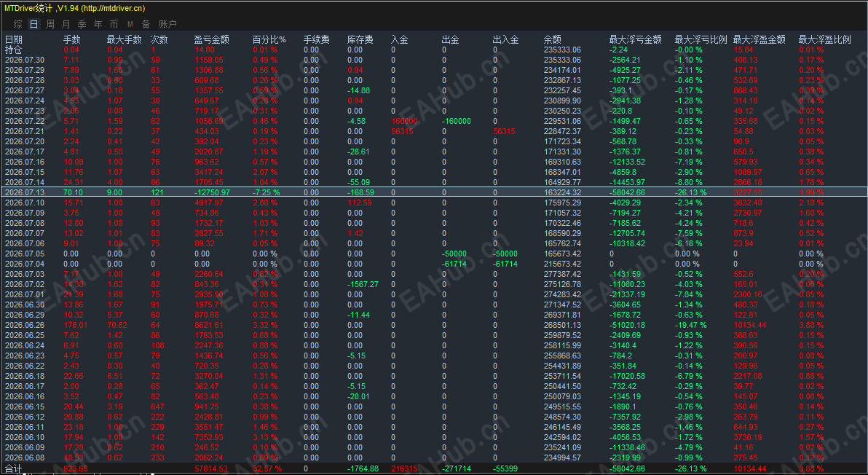Show the 年 yearly statistics tab
The image size is (868, 475).
pos(98,24)
